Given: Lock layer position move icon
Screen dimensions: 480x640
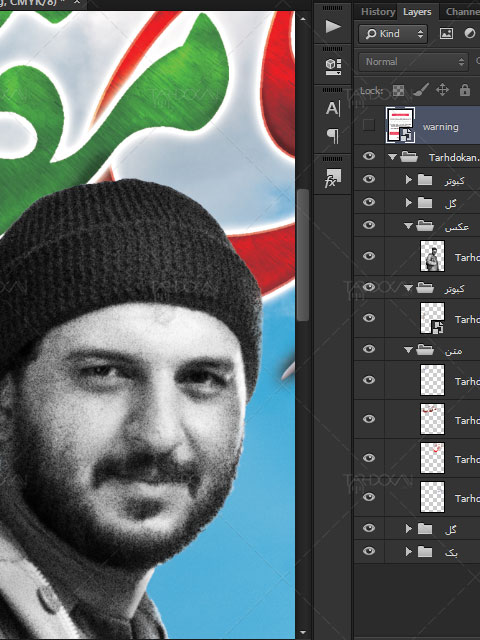Looking at the screenshot, I should coord(442,90).
